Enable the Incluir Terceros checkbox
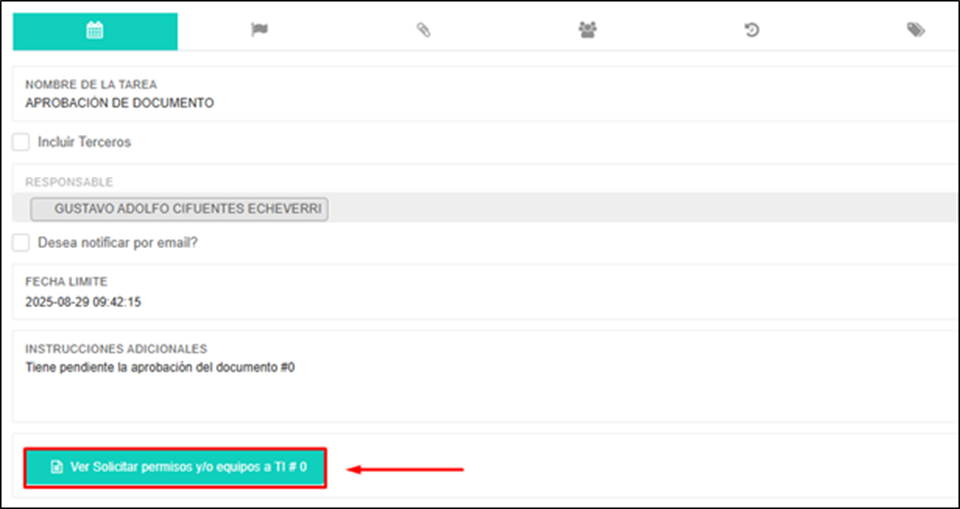The width and height of the screenshot is (960, 509). pyautogui.click(x=21, y=142)
